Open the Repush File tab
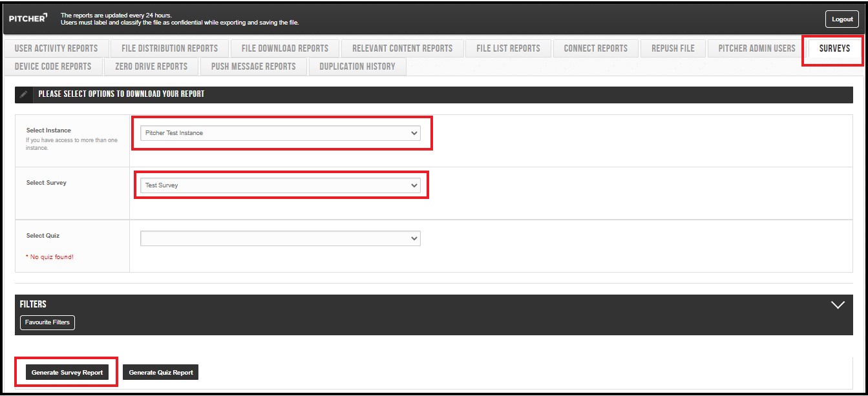Screen dimensions: 868x396 point(673,48)
